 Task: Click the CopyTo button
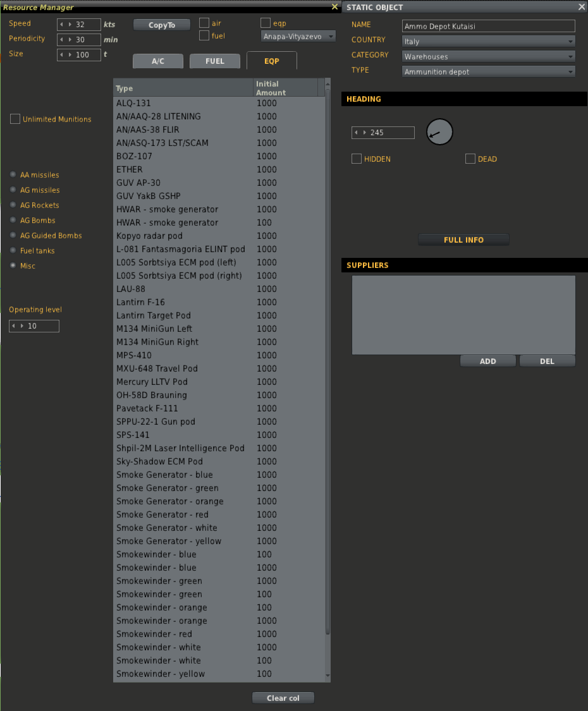162,25
